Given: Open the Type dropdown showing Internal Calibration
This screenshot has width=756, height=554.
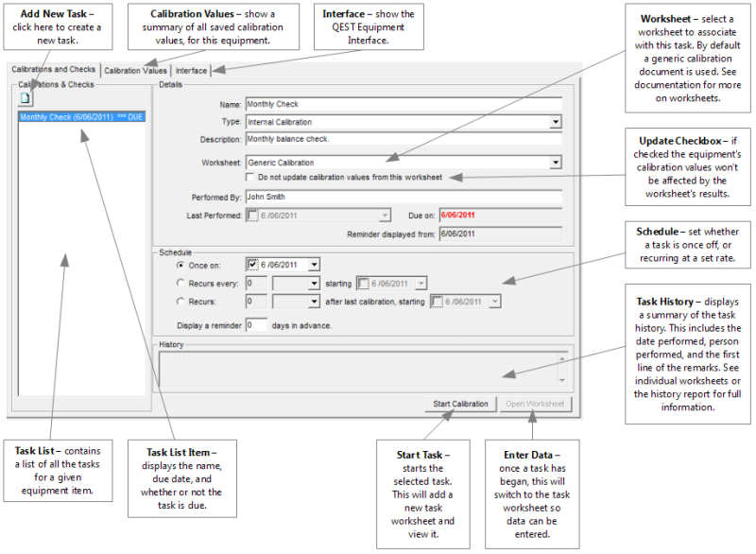Looking at the screenshot, I should click(x=556, y=122).
